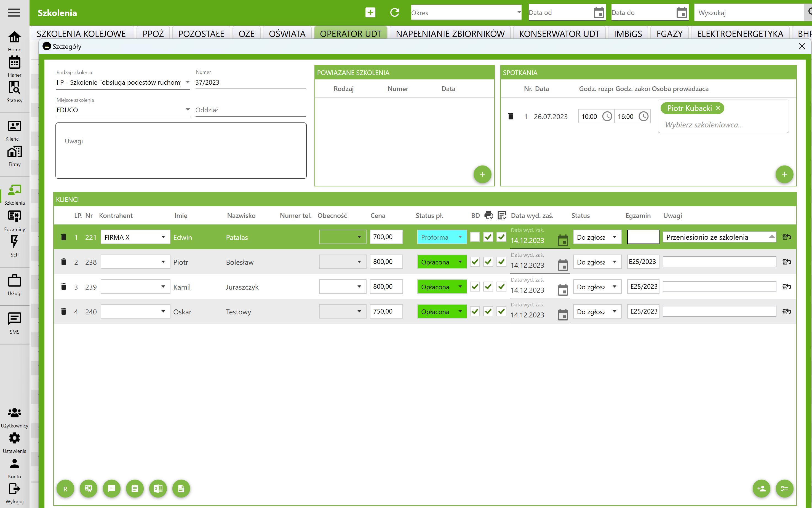Move Oskar Testowy to another training

tap(786, 311)
